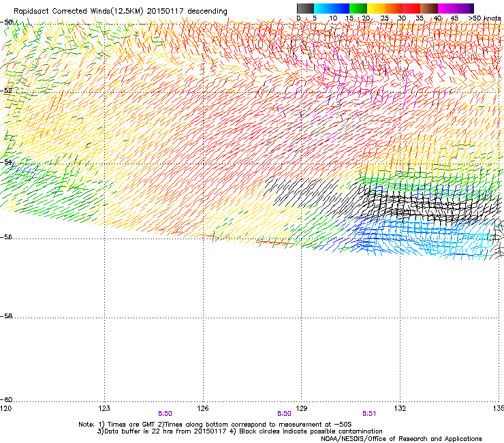Viewport: 504px width, 443px height.
Task: Click the orange 25-30 knots legend swatch
Action: click(x=394, y=8)
